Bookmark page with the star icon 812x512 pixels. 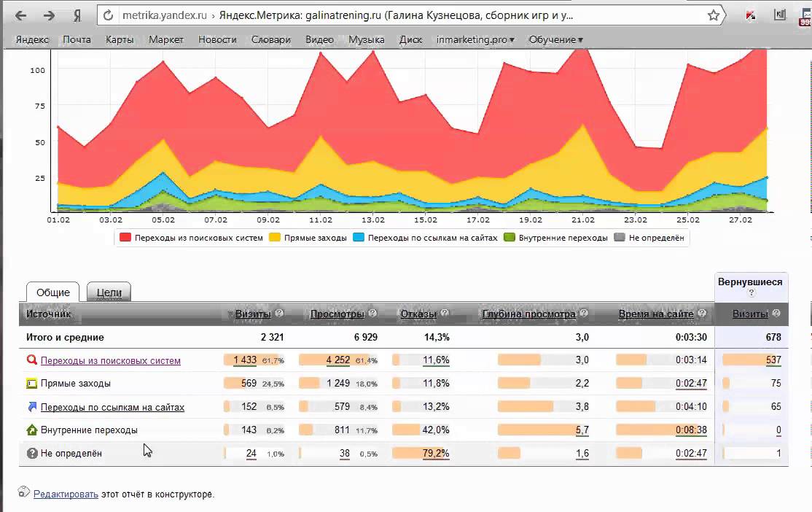coord(714,15)
